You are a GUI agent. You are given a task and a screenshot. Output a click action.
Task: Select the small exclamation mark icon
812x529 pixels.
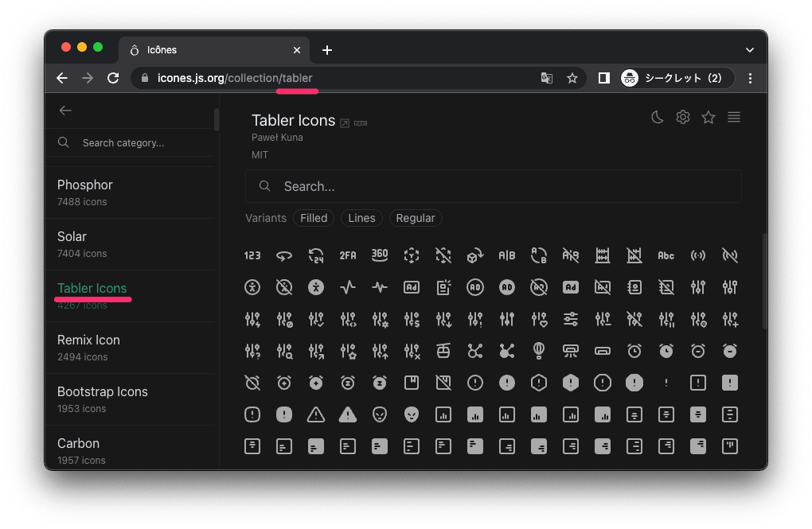[666, 383]
